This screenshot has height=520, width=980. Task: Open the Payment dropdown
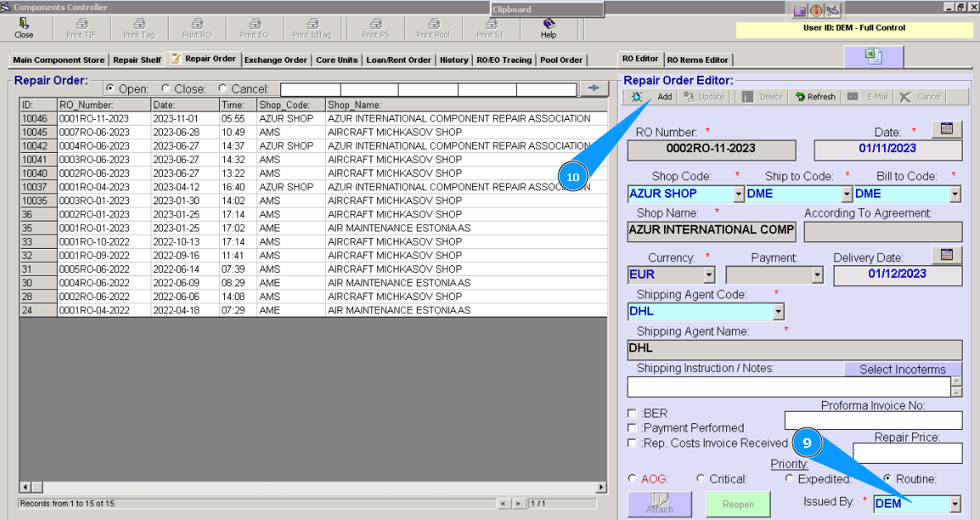[x=818, y=275]
